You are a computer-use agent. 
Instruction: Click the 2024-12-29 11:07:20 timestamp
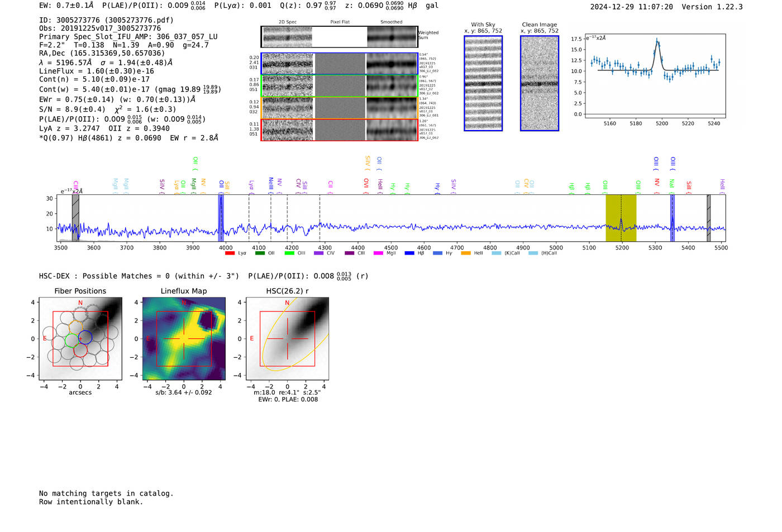click(x=632, y=7)
